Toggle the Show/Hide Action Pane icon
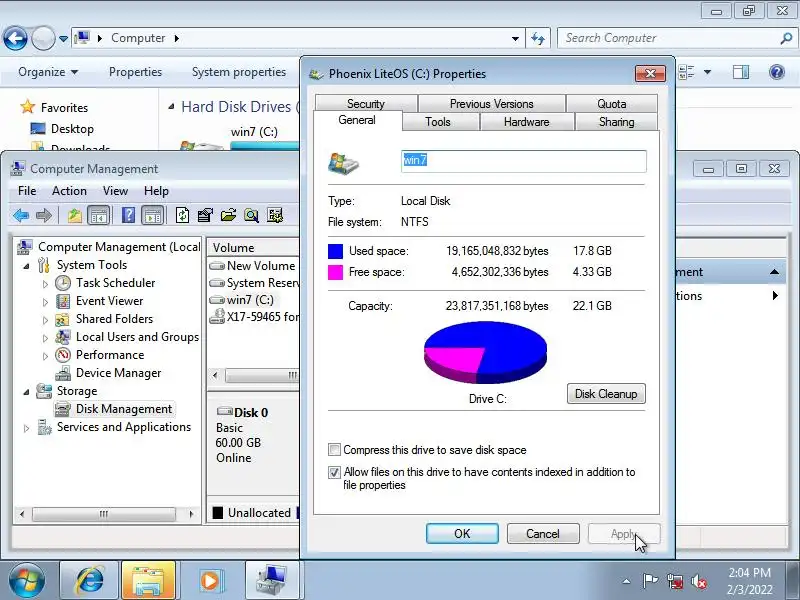The height and width of the screenshot is (600, 800). pos(153,215)
